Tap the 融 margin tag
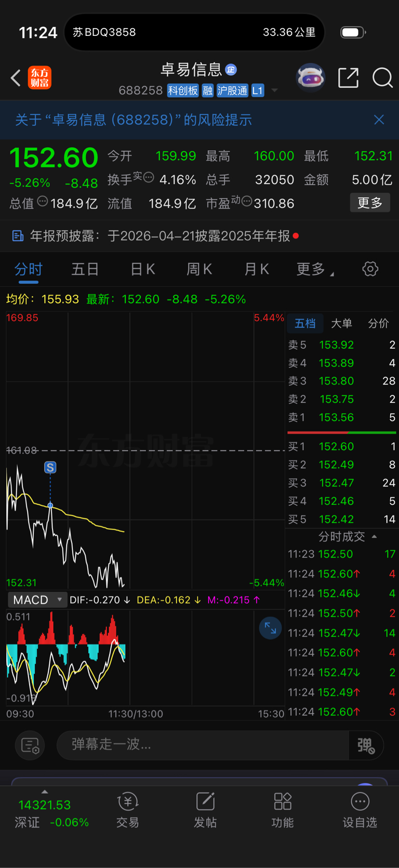The image size is (399, 868). pyautogui.click(x=208, y=90)
